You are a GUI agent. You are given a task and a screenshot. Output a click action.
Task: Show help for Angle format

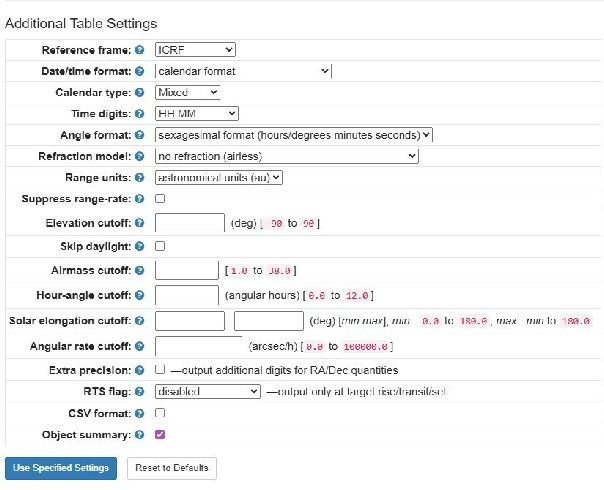coord(140,135)
